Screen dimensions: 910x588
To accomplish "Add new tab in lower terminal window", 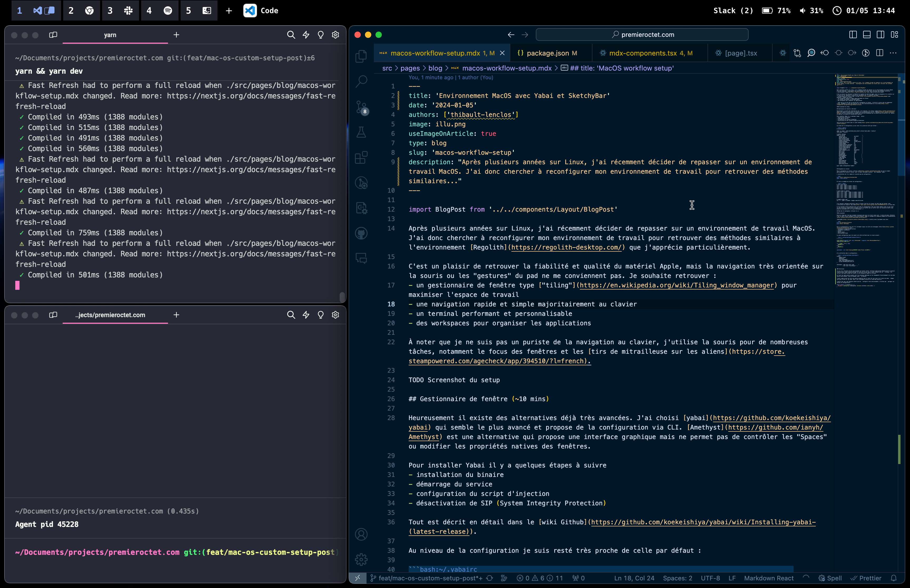I will [x=176, y=315].
